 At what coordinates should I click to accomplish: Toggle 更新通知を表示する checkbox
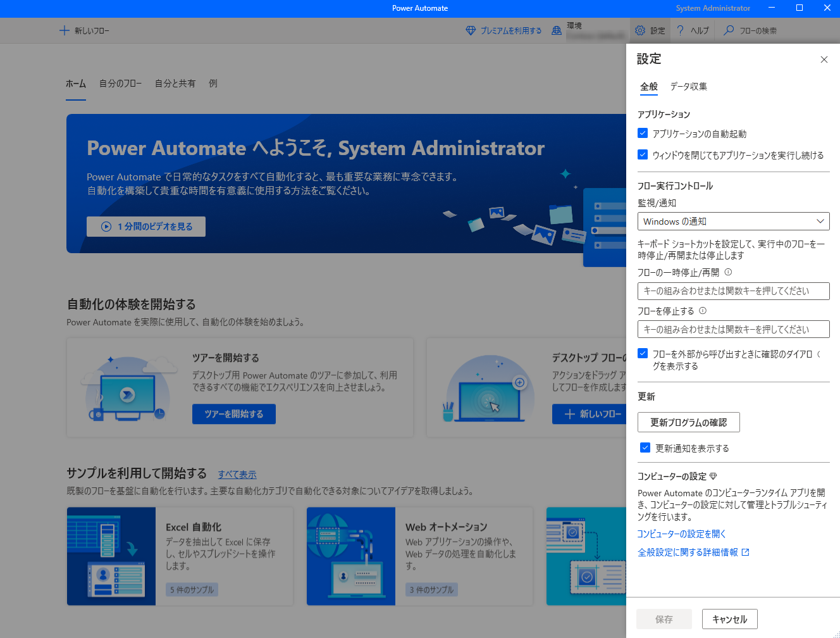(645, 447)
